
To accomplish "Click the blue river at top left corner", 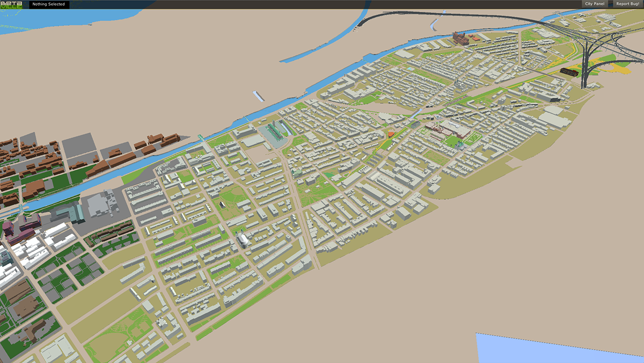I will pyautogui.click(x=43, y=20).
